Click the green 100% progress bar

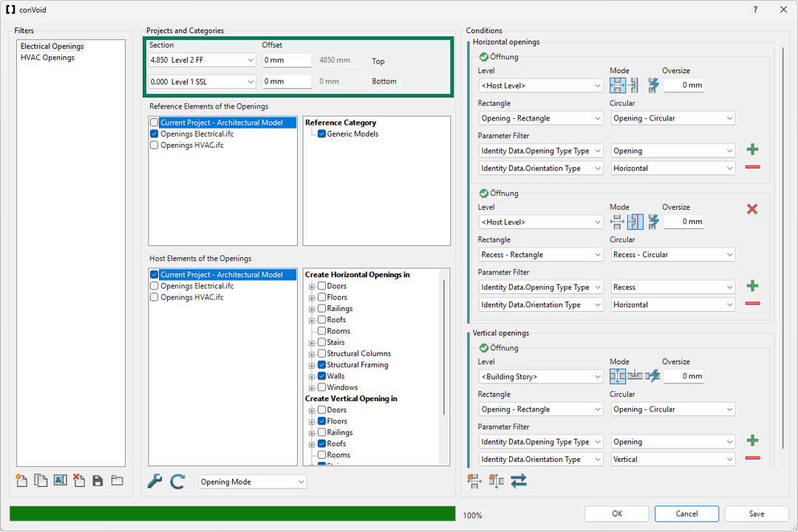coord(233,514)
